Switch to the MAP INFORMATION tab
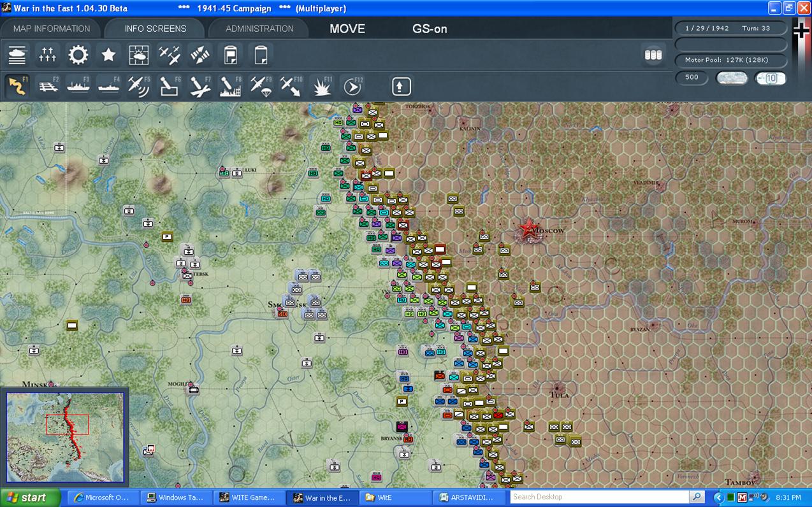The image size is (812, 507). click(x=52, y=29)
